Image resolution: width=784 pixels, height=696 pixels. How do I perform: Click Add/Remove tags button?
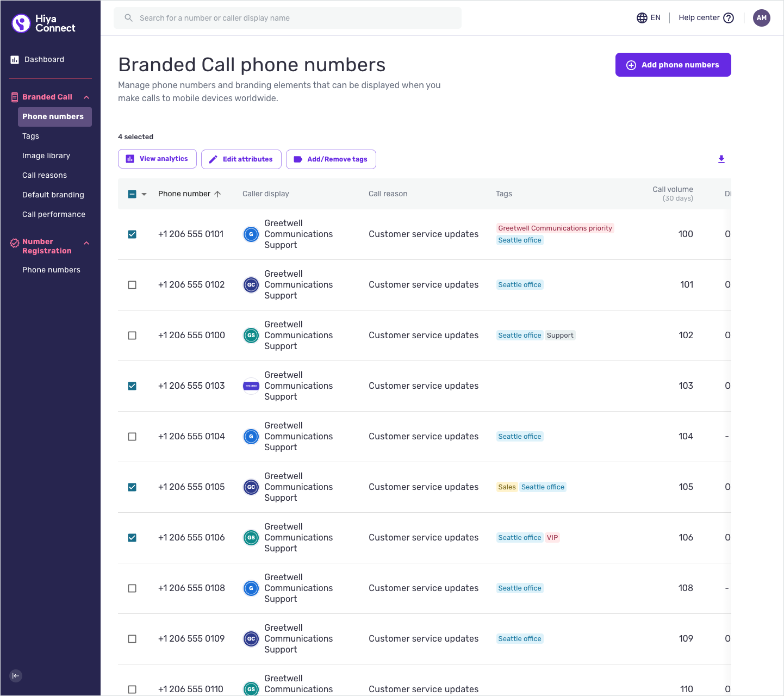331,159
